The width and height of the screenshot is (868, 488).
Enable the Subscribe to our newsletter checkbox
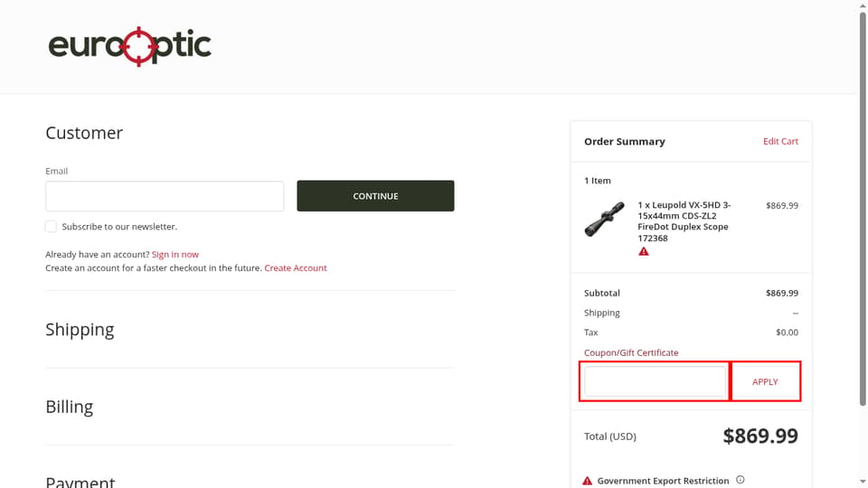[x=51, y=226]
